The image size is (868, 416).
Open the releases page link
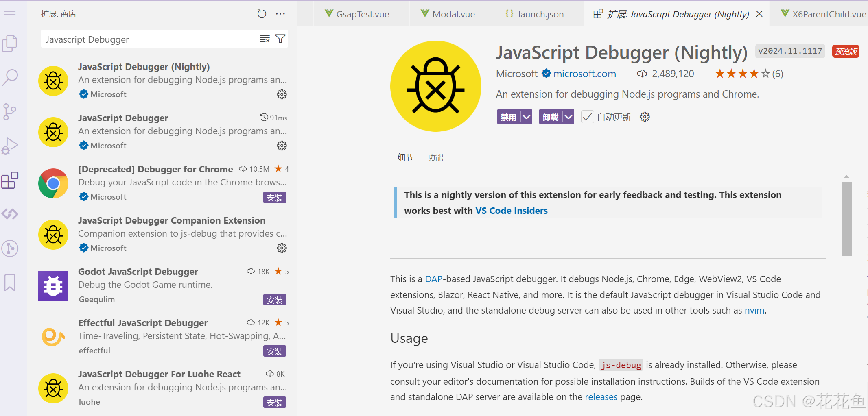[x=601, y=397]
